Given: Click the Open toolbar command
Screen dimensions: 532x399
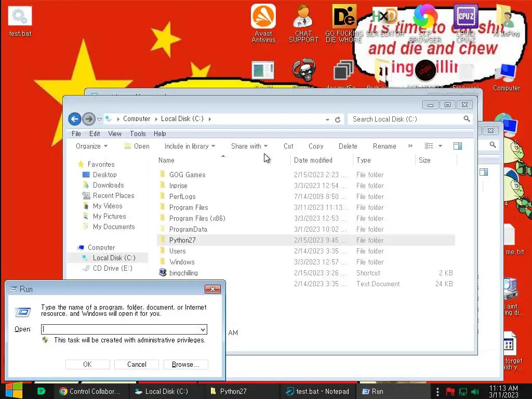Looking at the screenshot, I should click(137, 146).
